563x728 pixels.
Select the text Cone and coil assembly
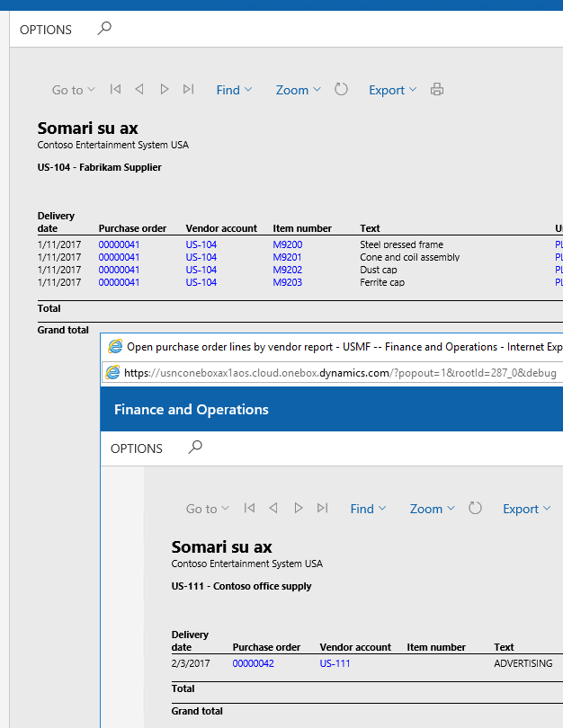point(410,257)
